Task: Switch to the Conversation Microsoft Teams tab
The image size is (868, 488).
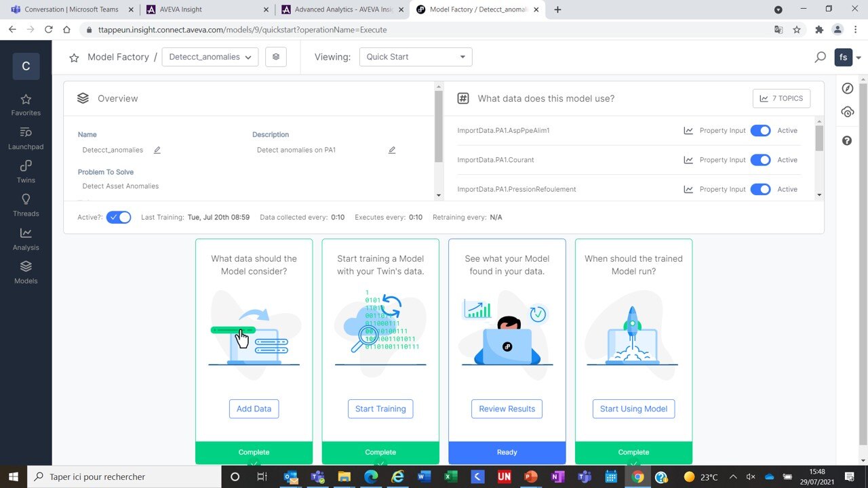Action: point(71,9)
